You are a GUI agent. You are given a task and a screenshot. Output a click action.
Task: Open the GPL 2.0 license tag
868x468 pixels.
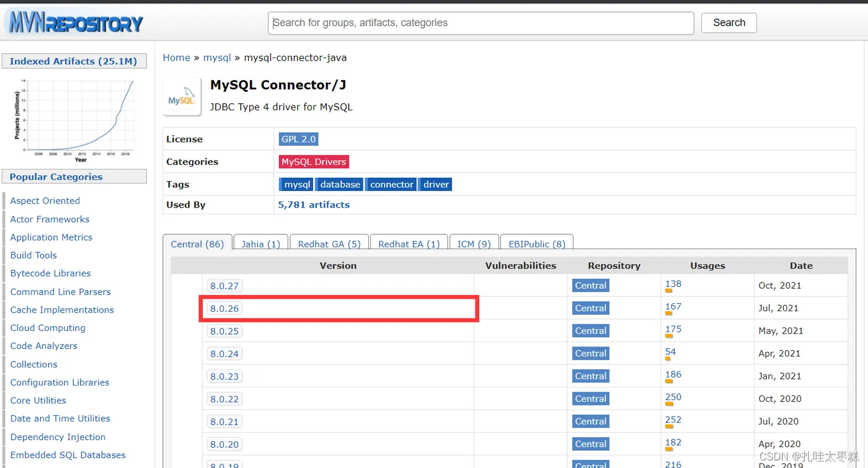299,139
